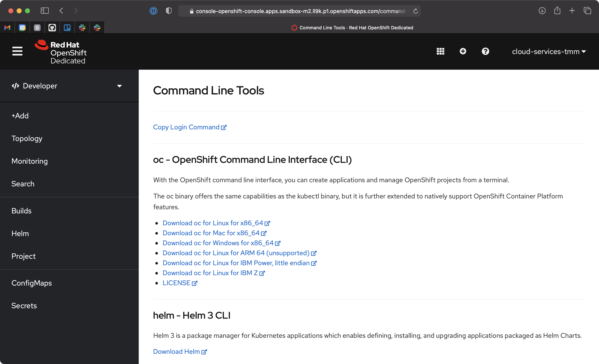Open the browser downloads dropdown
The image size is (599, 364).
pos(542,11)
